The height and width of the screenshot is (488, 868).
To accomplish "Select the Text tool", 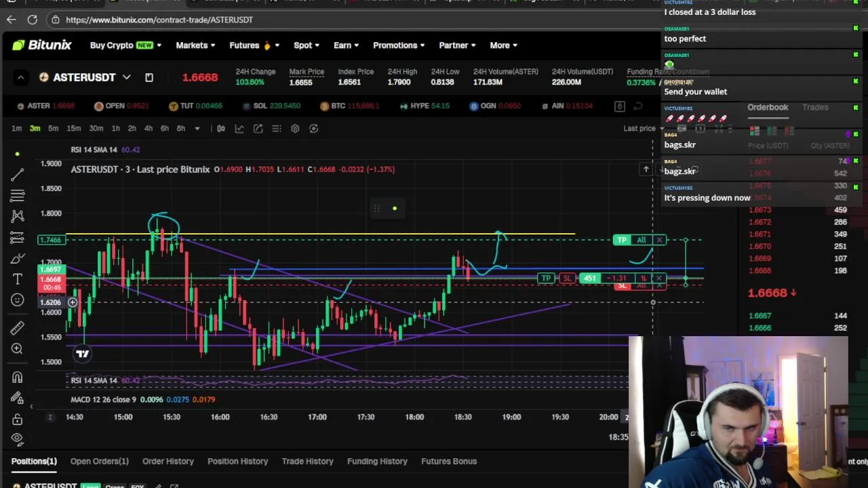I will 18,279.
